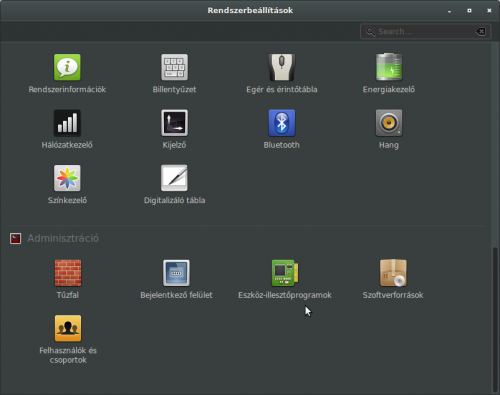Image resolution: width=500 pixels, height=395 pixels.
Task: Open the Billentyűzet keyboard settings icon
Action: (x=174, y=67)
